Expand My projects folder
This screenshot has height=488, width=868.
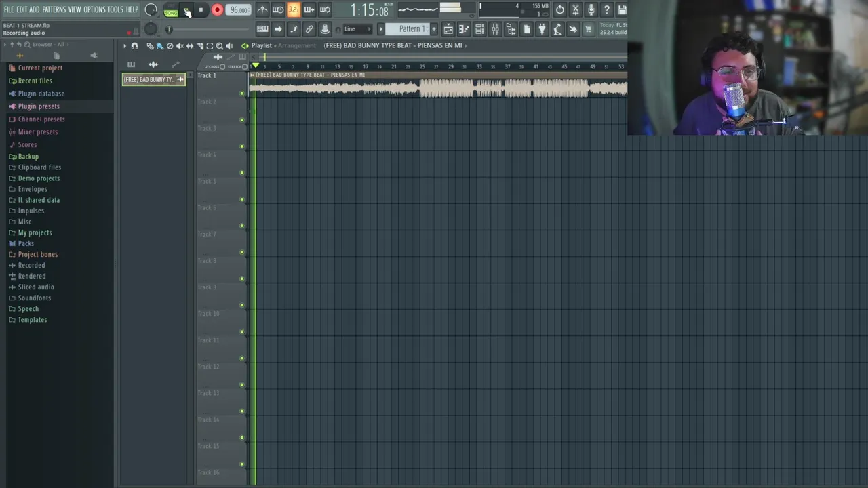(x=35, y=232)
